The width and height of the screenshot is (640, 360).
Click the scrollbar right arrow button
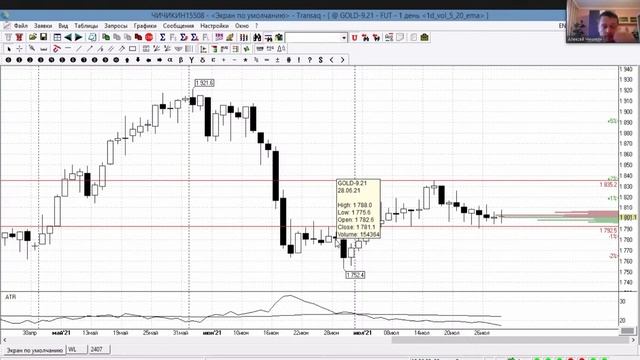(x=633, y=340)
